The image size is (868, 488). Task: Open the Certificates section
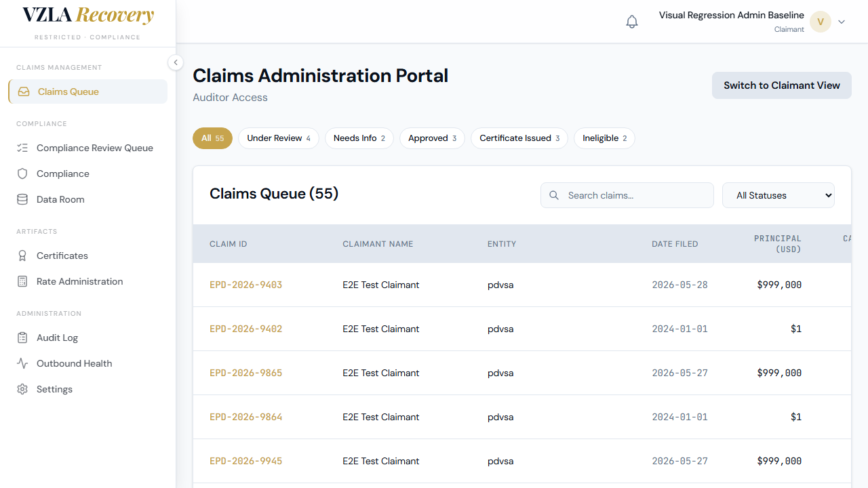87,256
